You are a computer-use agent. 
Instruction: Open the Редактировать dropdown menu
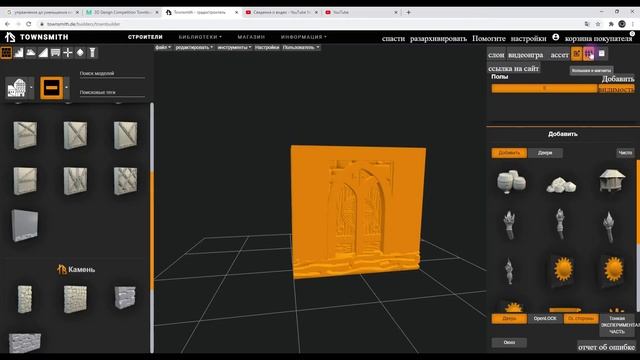coord(194,47)
